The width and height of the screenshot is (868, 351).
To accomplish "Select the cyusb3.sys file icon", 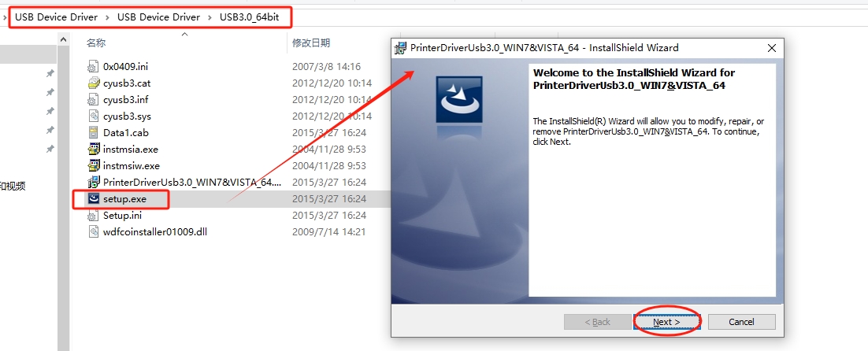I will [x=94, y=116].
